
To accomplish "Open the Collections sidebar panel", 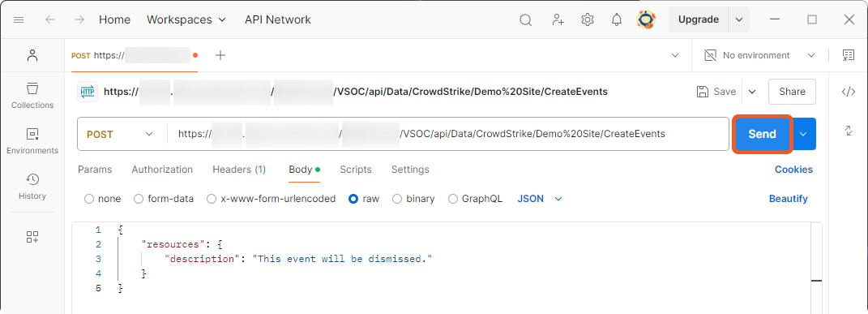I will tap(32, 96).
